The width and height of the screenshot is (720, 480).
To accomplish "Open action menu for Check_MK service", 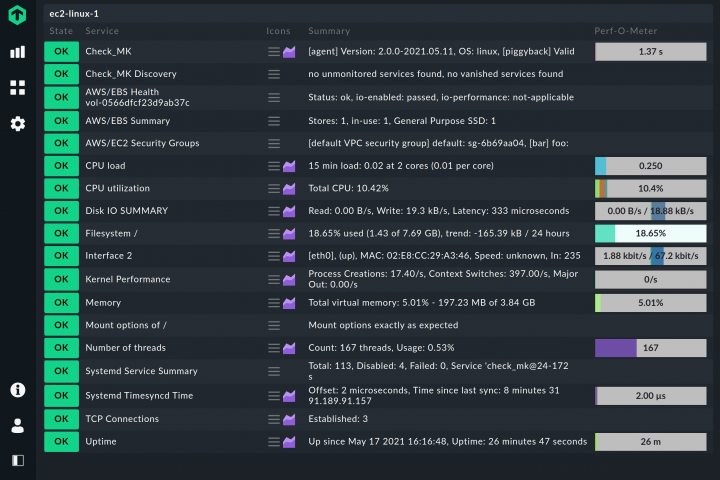I will (274, 51).
